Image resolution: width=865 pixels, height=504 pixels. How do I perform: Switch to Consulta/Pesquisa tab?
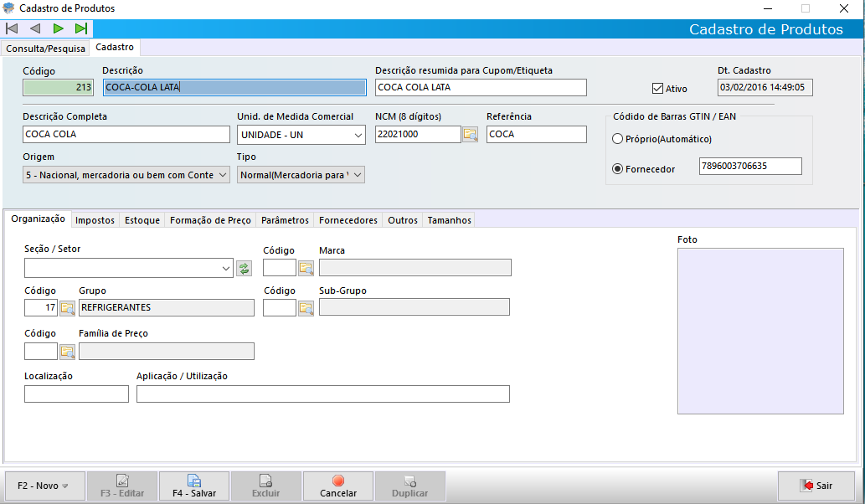(46, 49)
